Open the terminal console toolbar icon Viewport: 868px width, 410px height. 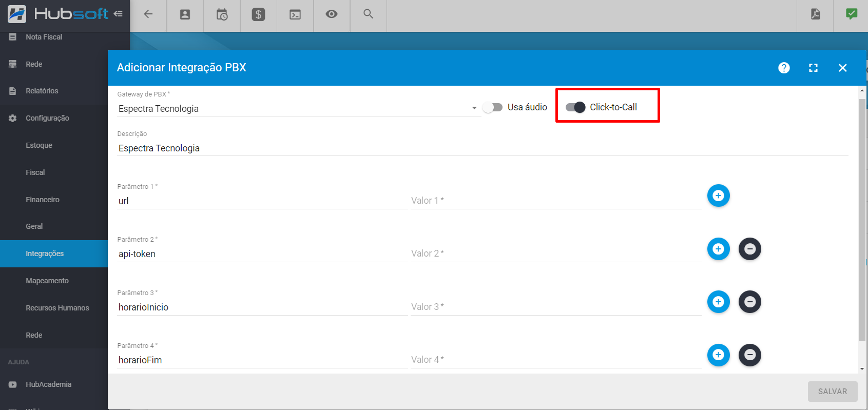point(295,14)
